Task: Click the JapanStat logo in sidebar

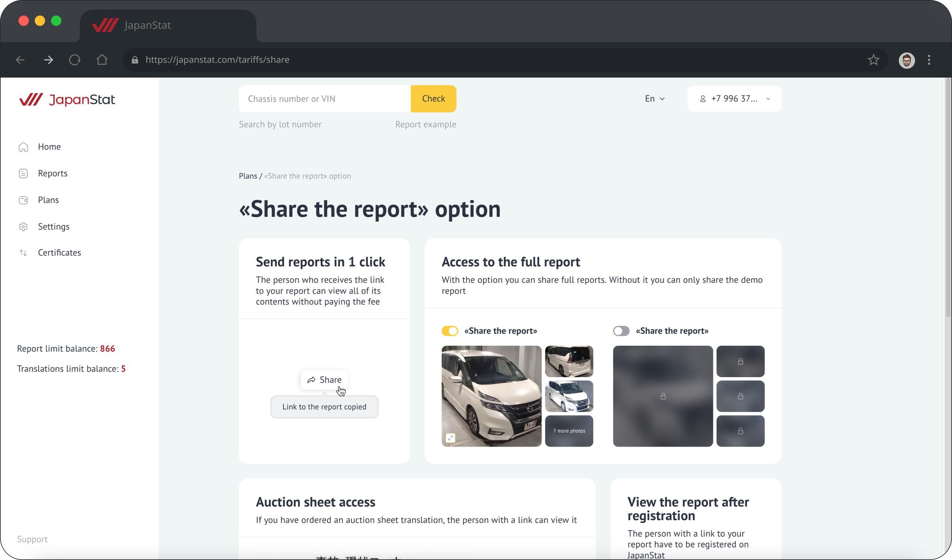Action: click(x=67, y=99)
